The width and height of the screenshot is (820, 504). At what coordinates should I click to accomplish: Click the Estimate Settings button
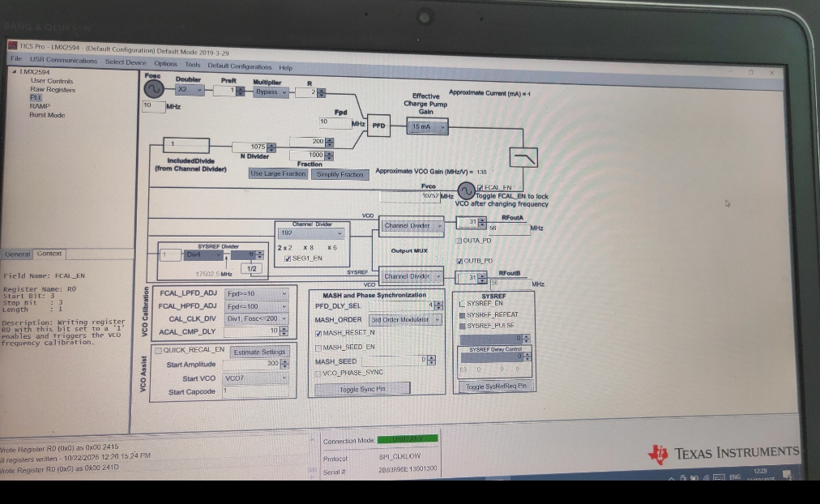[x=259, y=352]
